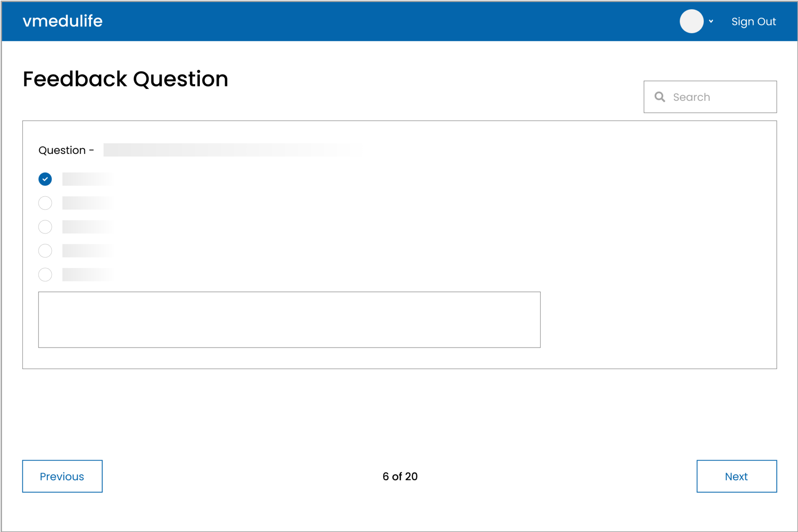Deselect the first checked answer option
Viewport: 798px width, 532px height.
tap(45, 179)
